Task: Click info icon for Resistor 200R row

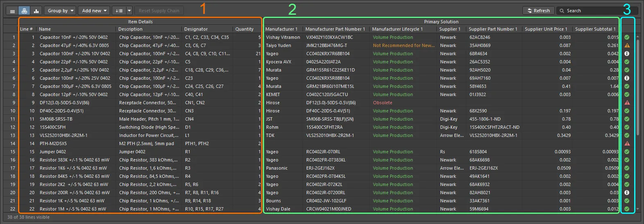Action: coord(627,193)
